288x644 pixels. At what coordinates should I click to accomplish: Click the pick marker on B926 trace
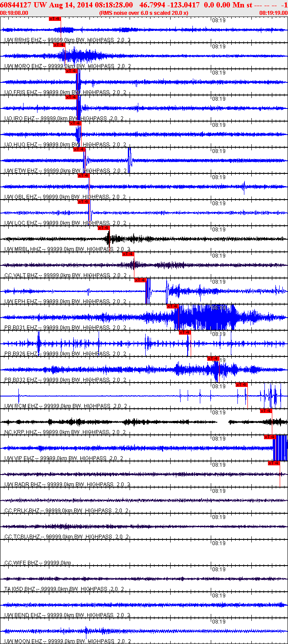click(185, 332)
